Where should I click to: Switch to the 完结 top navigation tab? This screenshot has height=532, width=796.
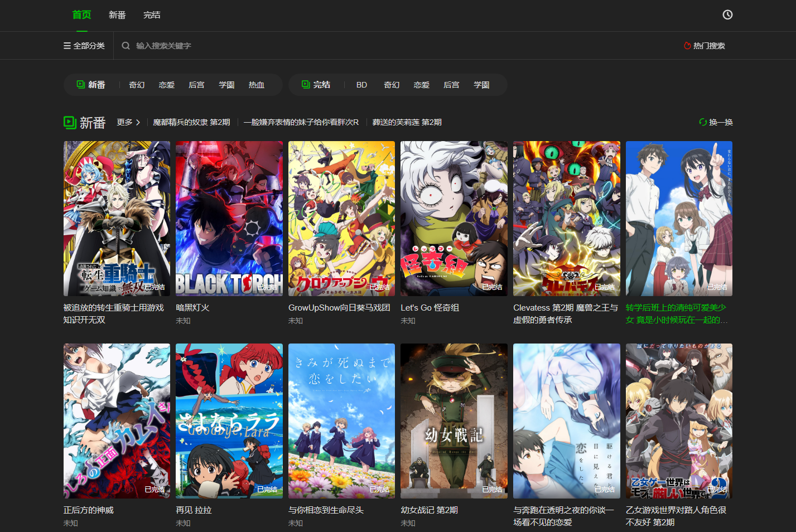(x=152, y=15)
